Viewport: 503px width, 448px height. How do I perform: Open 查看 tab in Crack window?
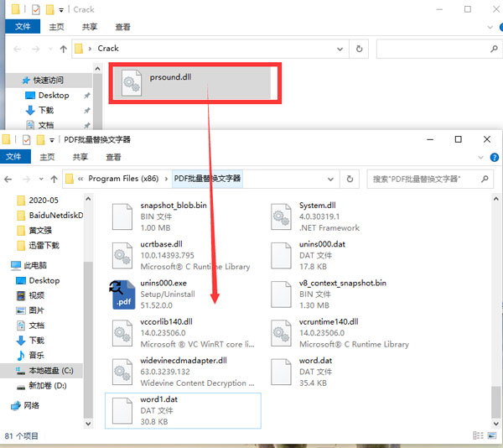pyautogui.click(x=122, y=27)
